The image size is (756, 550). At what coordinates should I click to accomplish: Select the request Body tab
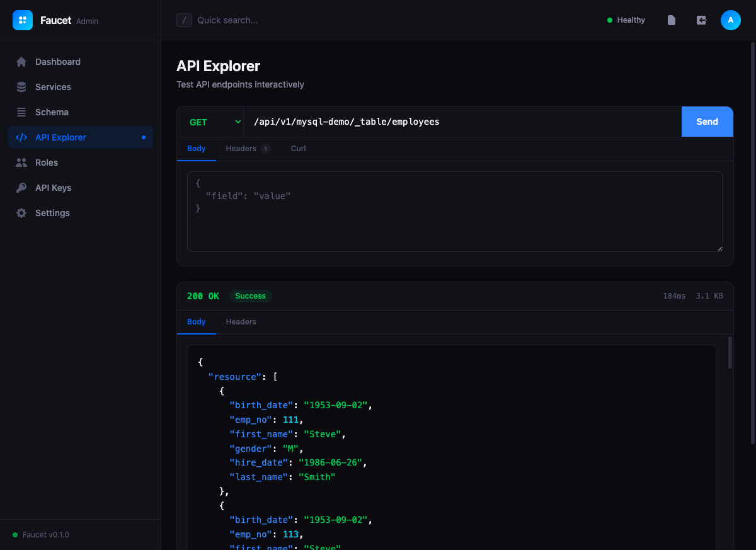point(197,149)
